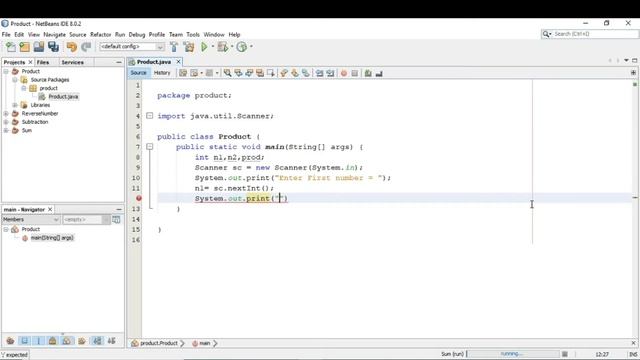Select the Source view button
This screenshot has width=640, height=360.
[138, 73]
